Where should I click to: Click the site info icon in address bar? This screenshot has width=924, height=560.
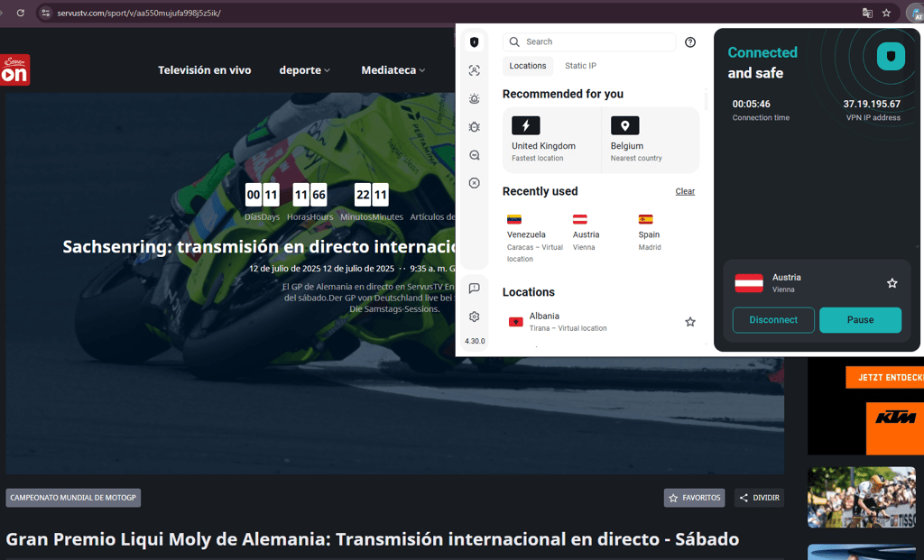(x=46, y=13)
